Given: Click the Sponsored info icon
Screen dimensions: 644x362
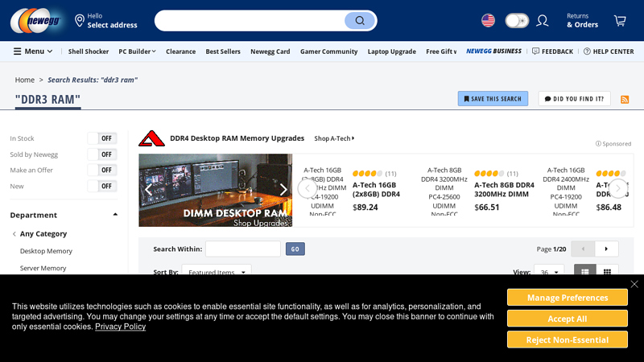Looking at the screenshot, I should pos(598,144).
